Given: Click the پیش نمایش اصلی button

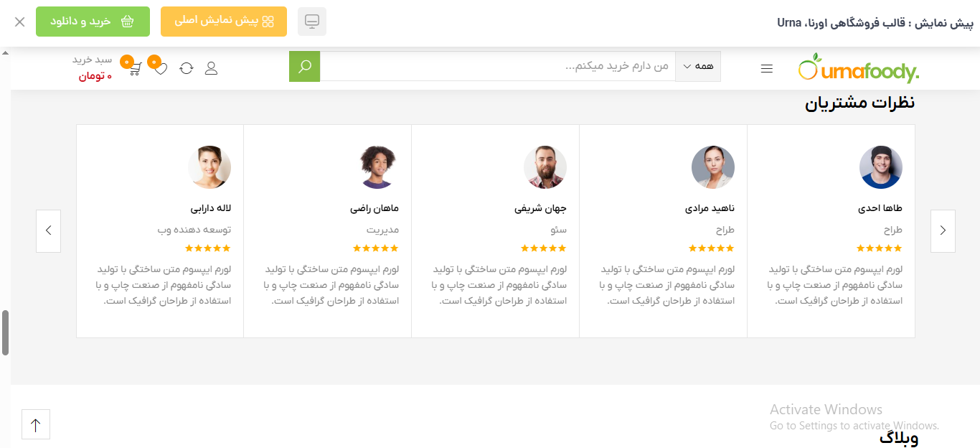Looking at the screenshot, I should 224,22.
